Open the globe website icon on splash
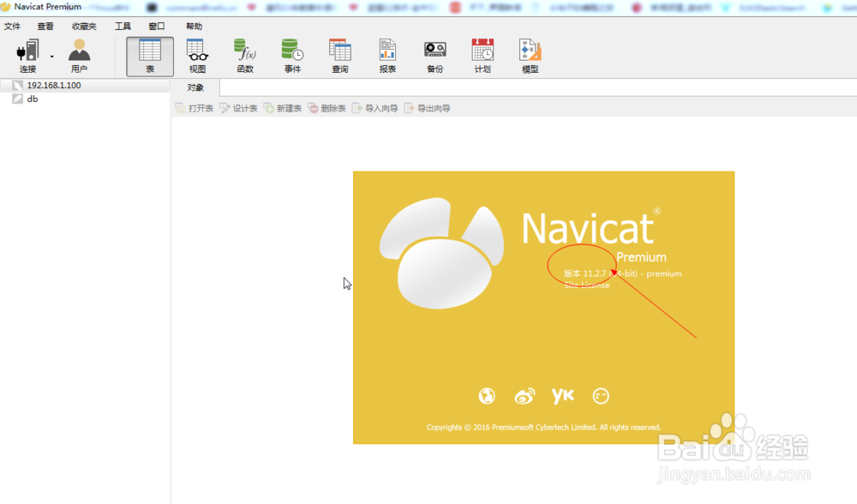The height and width of the screenshot is (504, 857). [487, 396]
